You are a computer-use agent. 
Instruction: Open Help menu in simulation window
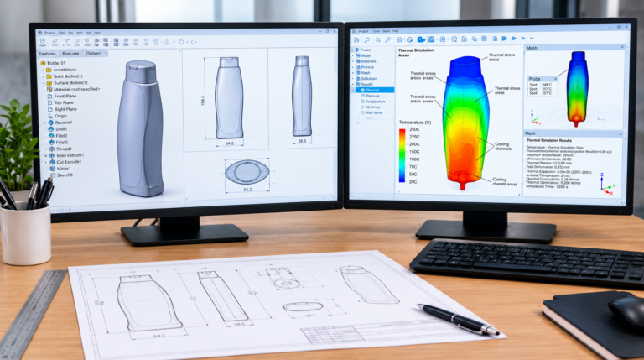[x=395, y=31]
